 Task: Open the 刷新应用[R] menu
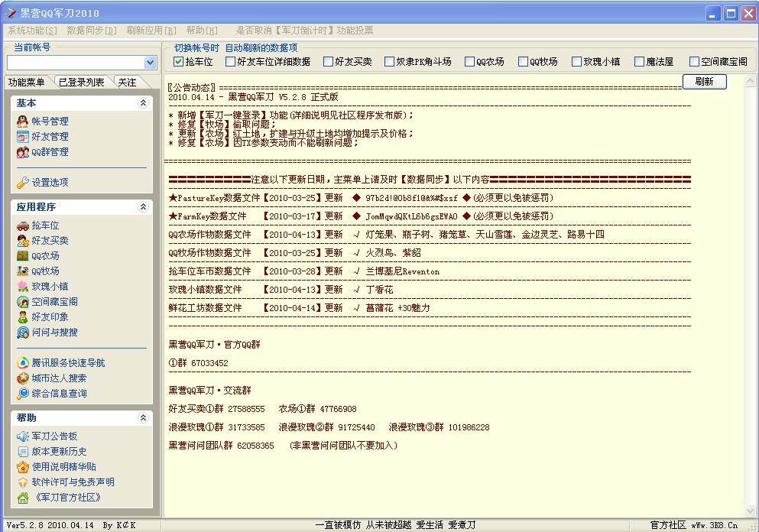click(x=151, y=31)
